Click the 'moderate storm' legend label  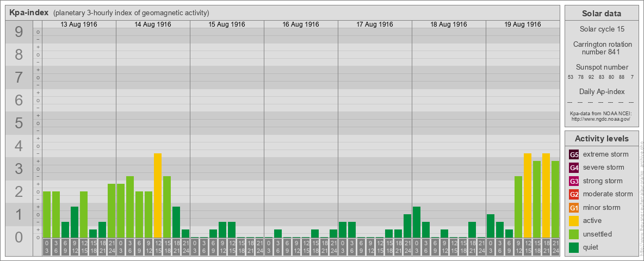click(608, 194)
